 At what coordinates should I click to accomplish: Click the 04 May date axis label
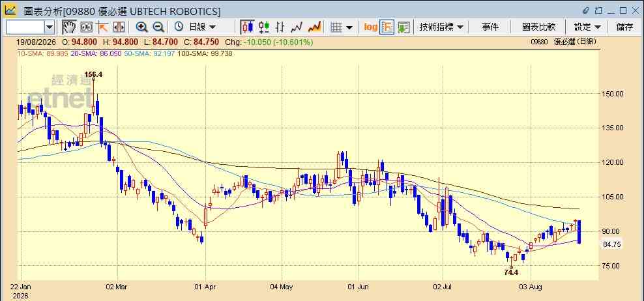point(282,287)
